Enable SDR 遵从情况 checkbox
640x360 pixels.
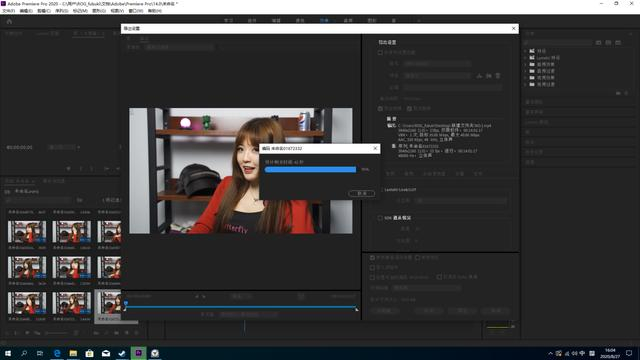tap(380, 218)
